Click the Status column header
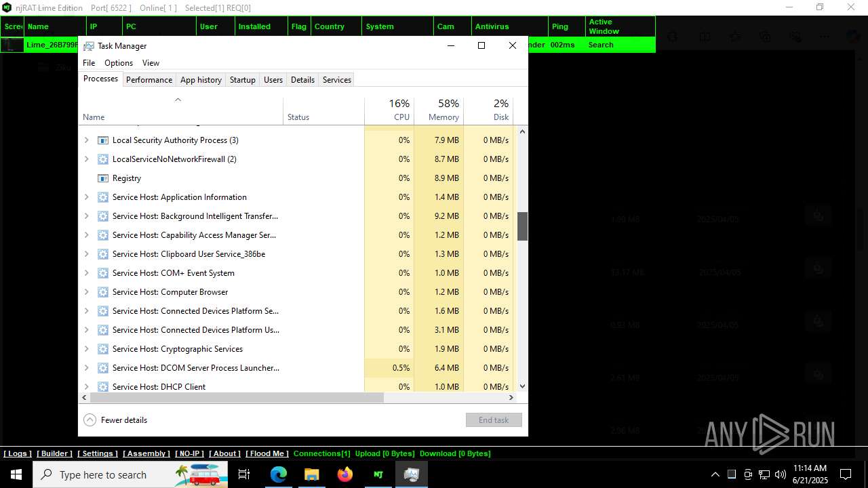The width and height of the screenshot is (868, 488). point(323,110)
